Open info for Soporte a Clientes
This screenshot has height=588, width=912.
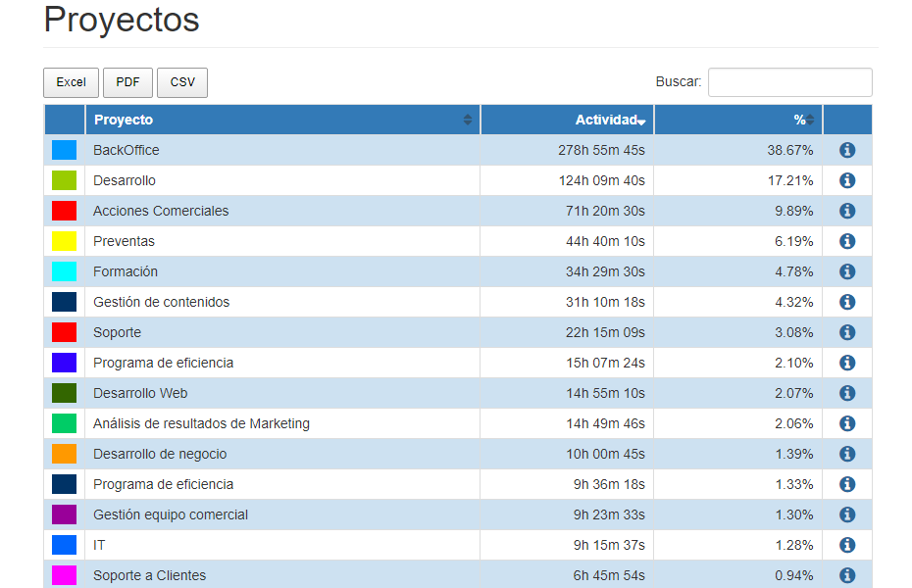[847, 575]
